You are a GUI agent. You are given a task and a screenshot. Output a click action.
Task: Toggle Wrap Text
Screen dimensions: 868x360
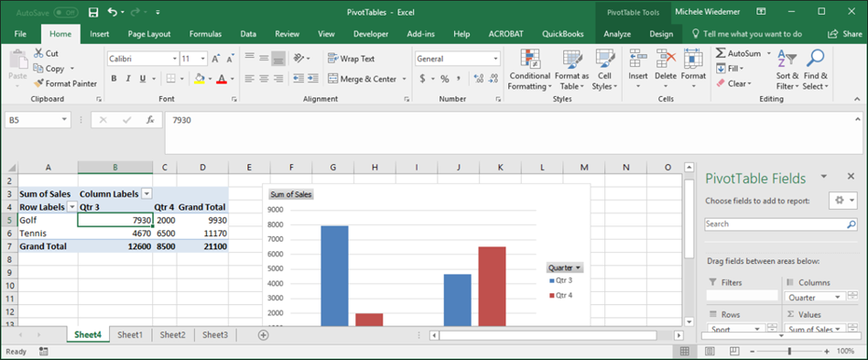(351, 59)
